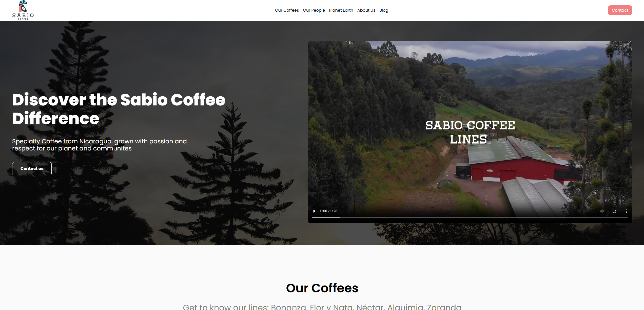Open the video's three-dot options menu

[626, 211]
